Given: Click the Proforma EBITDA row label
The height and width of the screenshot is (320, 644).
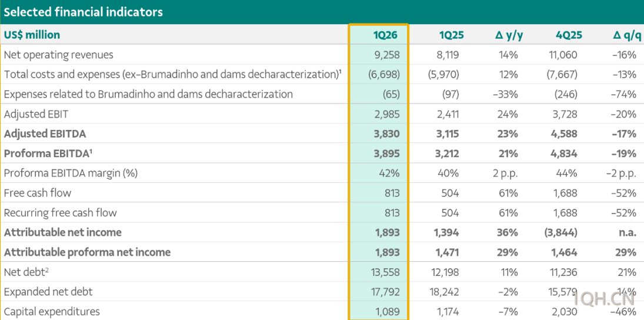Looking at the screenshot, I should [48, 154].
